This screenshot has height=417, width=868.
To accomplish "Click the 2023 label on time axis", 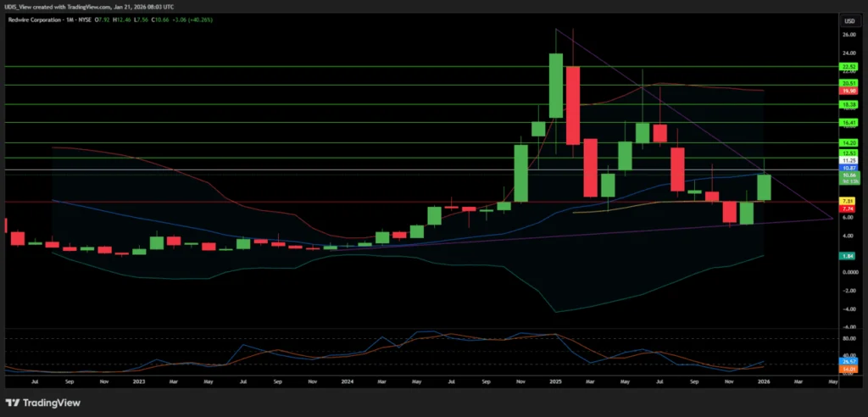I will point(139,381).
